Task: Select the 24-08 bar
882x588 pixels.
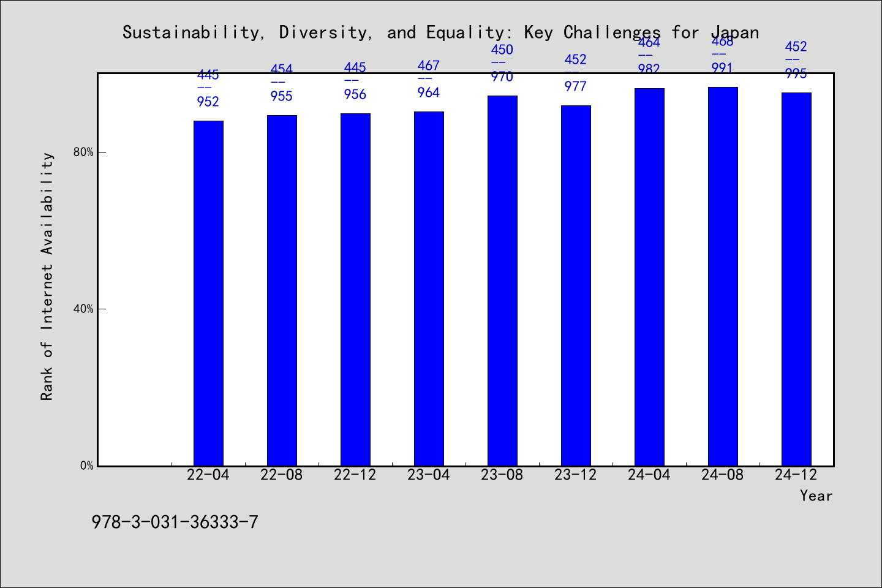Action: [x=723, y=276]
